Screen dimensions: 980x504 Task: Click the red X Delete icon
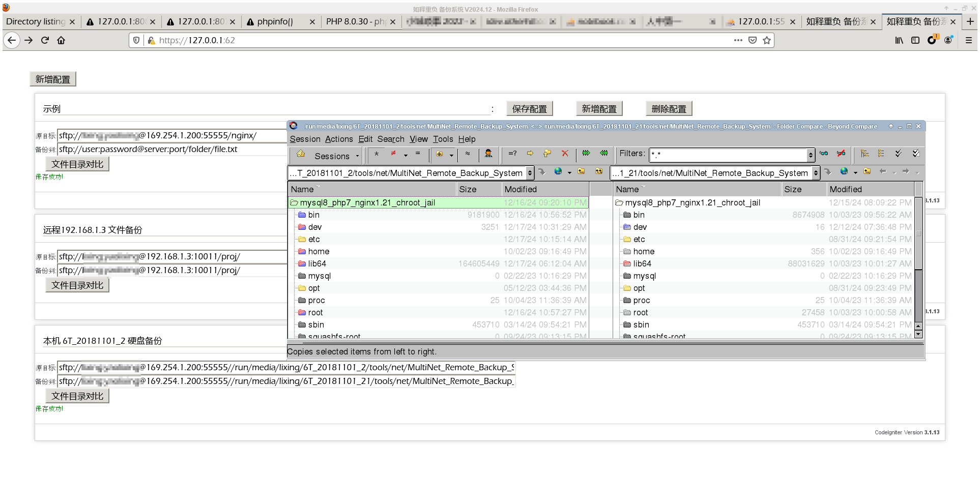click(564, 154)
